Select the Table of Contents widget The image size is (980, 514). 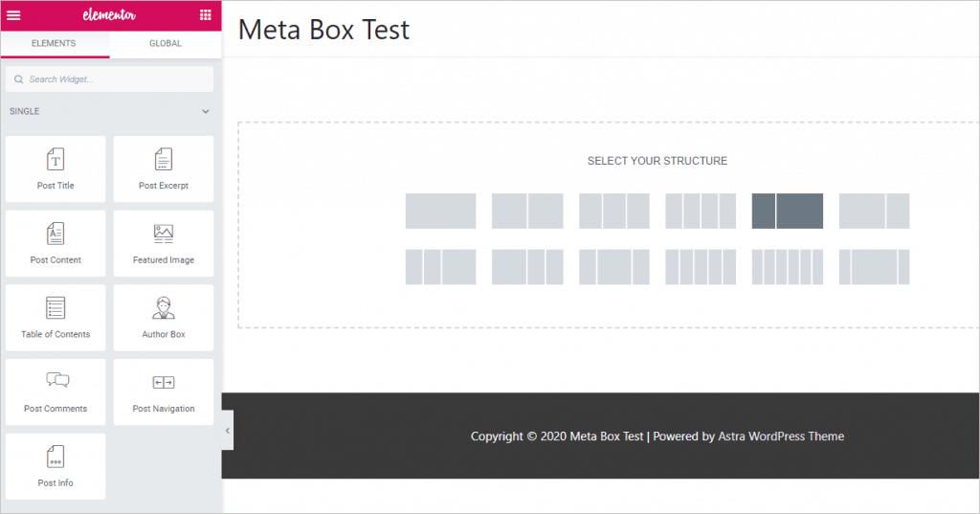56,318
